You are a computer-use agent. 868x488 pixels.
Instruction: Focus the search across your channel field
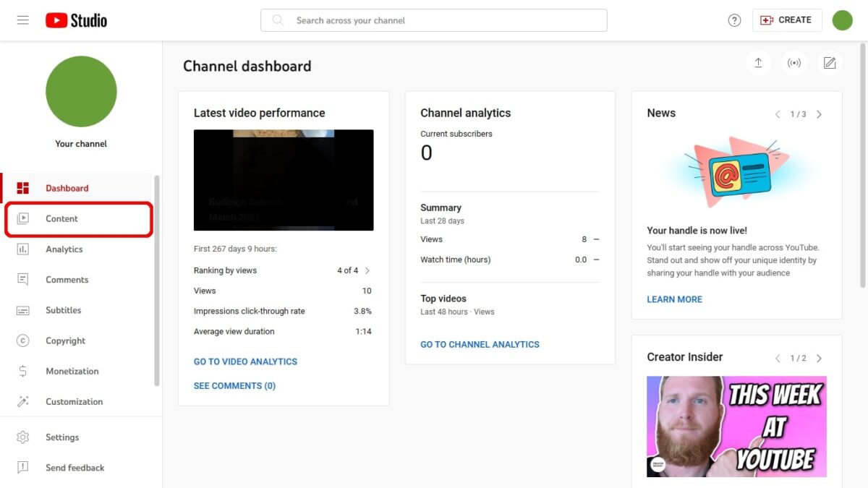pos(434,20)
